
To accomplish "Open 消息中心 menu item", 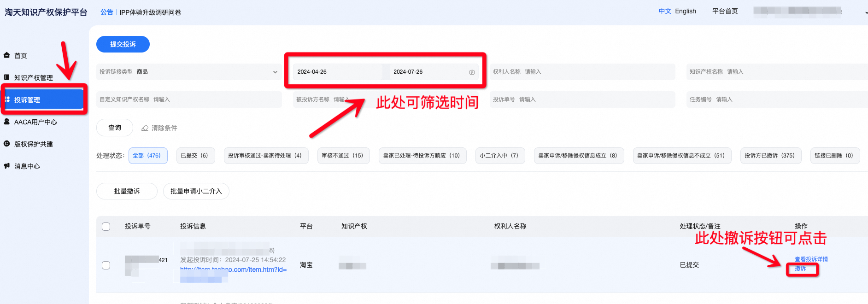I will tap(27, 166).
